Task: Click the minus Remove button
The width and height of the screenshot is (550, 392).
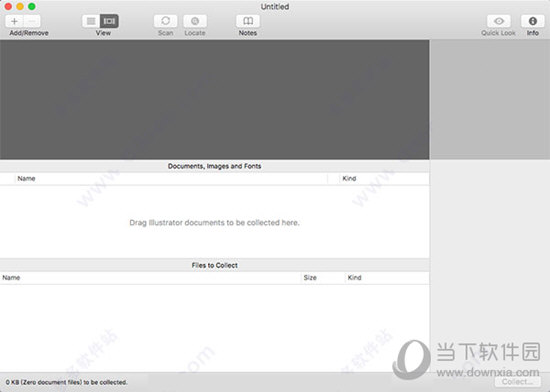Action: click(32, 21)
